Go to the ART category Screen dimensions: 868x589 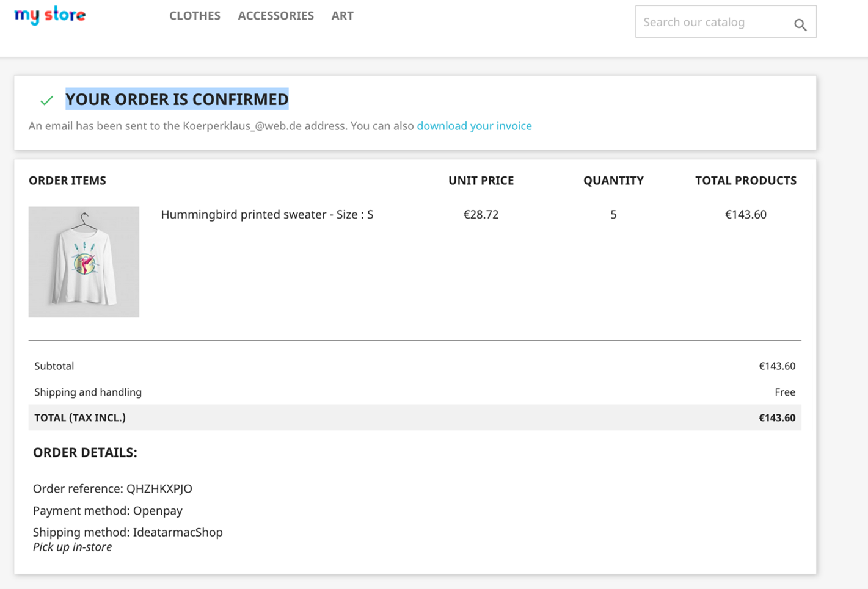click(342, 16)
